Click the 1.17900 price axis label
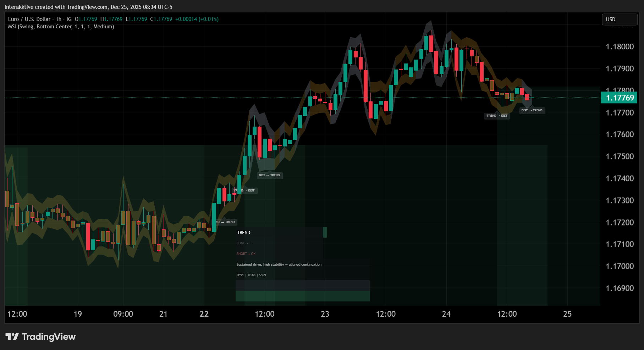The width and height of the screenshot is (644, 350). 620,69
